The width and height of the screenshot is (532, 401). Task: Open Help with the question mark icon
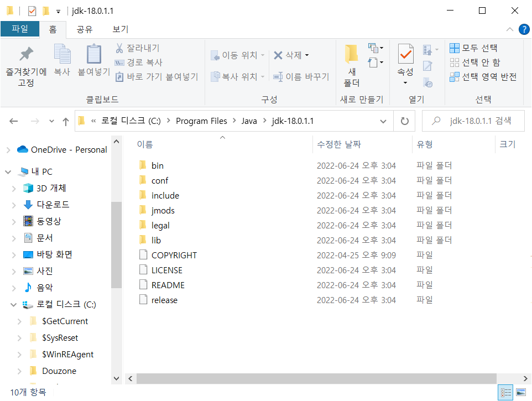524,29
